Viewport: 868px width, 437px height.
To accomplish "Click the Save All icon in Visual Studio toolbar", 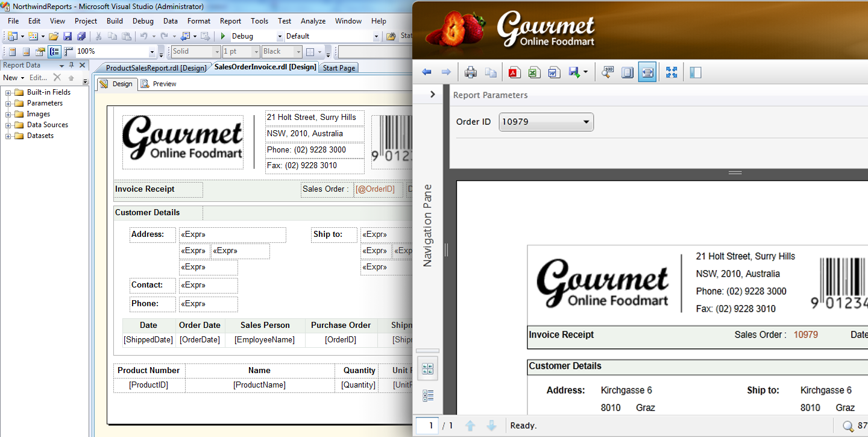I will [x=81, y=36].
